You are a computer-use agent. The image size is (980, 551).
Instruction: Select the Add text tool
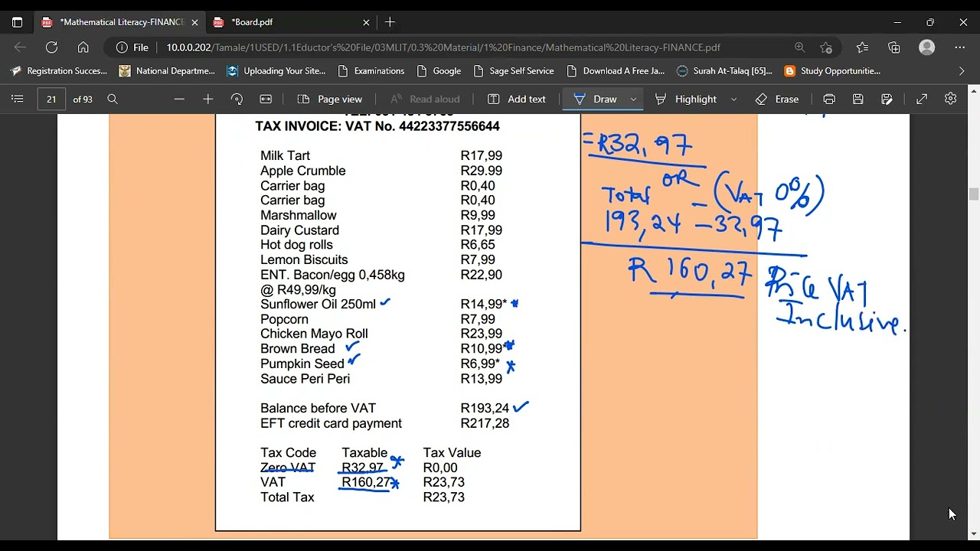click(x=517, y=99)
